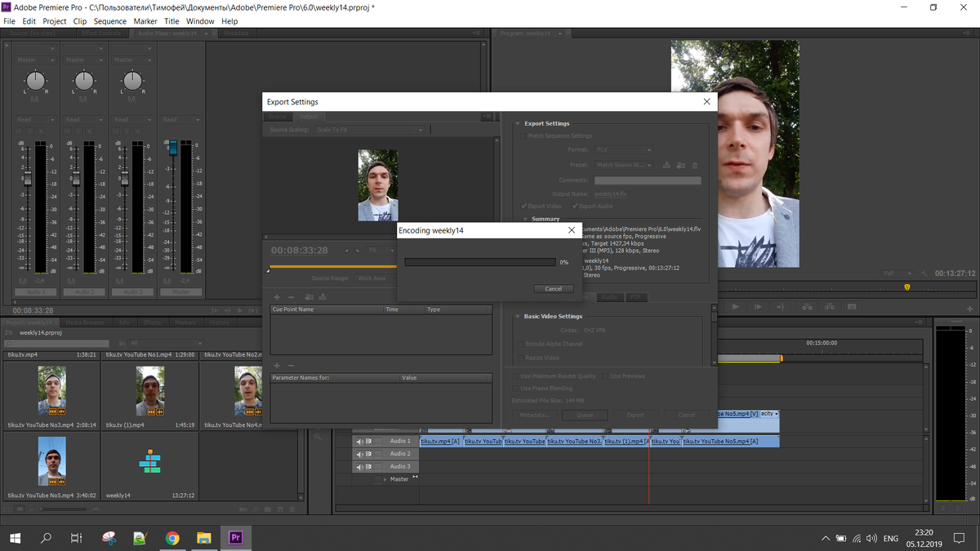The height and width of the screenshot is (551, 980).
Task: Enable Use Maximum Render Quality
Action: coord(515,376)
